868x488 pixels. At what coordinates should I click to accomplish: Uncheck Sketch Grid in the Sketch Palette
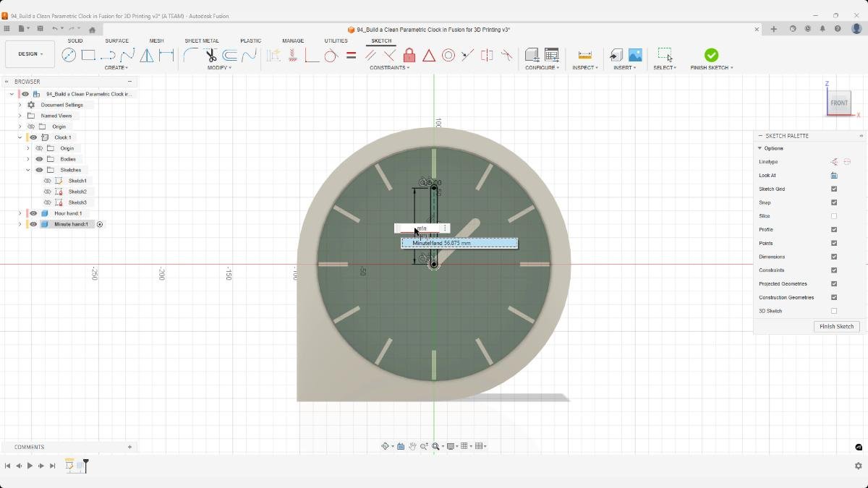(834, 189)
